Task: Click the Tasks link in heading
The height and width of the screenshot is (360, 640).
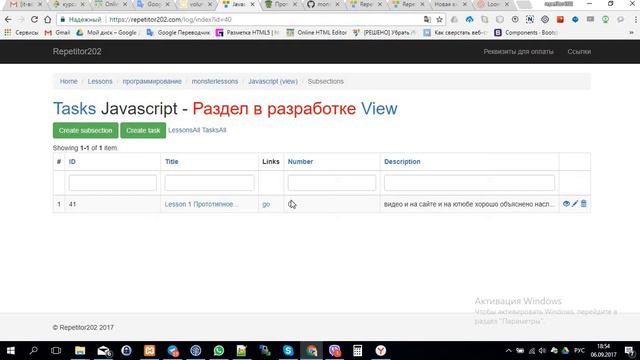Action: [74, 109]
